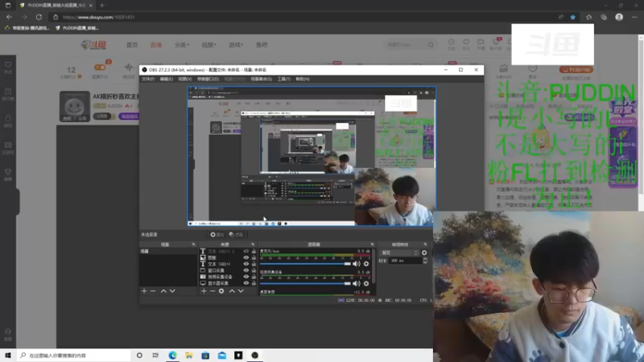The image size is (644, 362).
Task: Move the source up with the arrow in the OBS sources panel
Action: (232, 291)
